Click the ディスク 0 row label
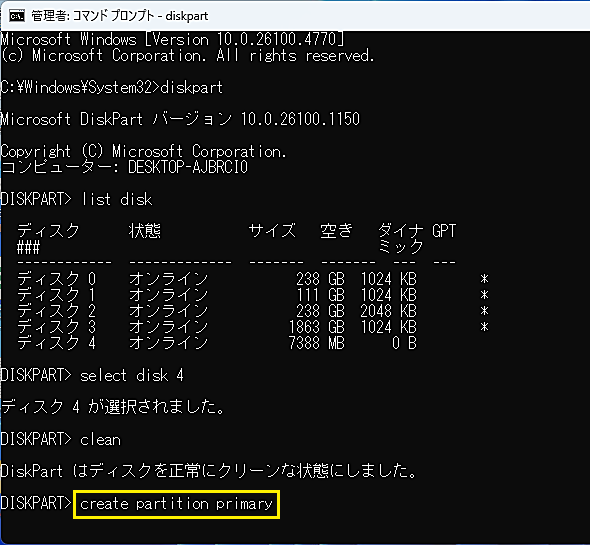 (x=56, y=279)
